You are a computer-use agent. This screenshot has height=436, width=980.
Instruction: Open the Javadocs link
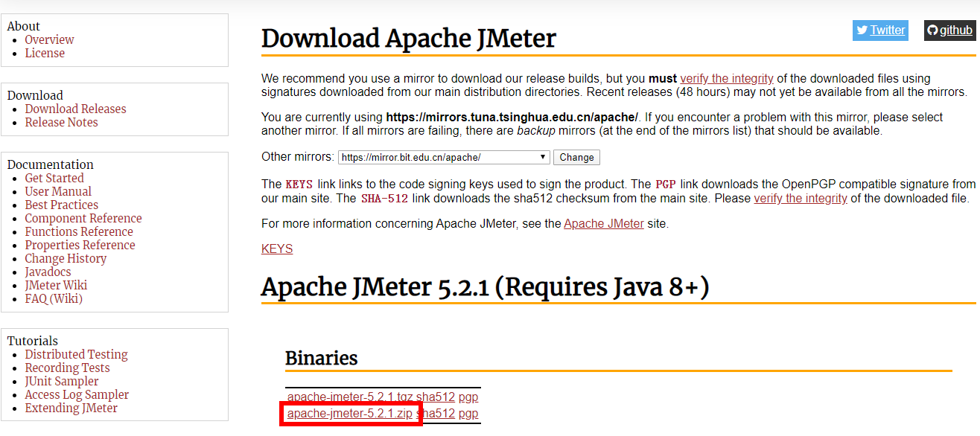click(x=48, y=272)
